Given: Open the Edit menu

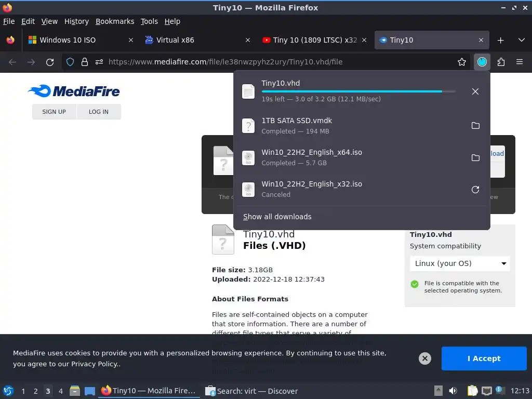Looking at the screenshot, I should 28,21.
